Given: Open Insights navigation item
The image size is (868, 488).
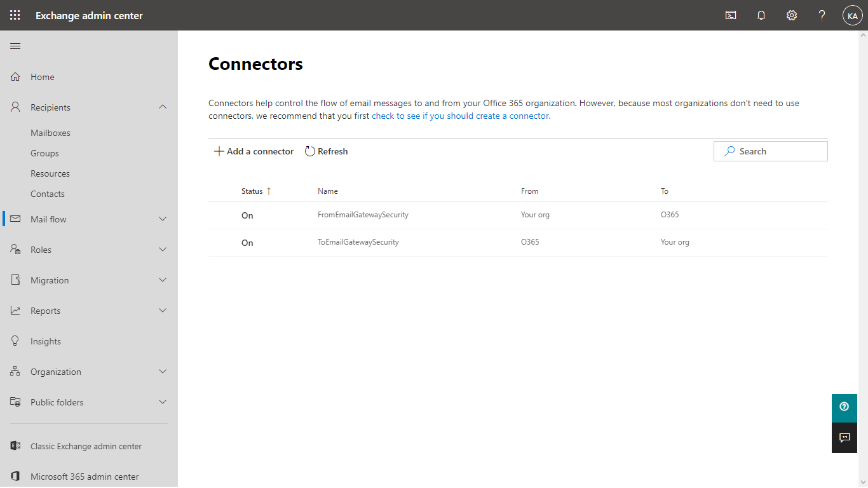Looking at the screenshot, I should tap(46, 341).
